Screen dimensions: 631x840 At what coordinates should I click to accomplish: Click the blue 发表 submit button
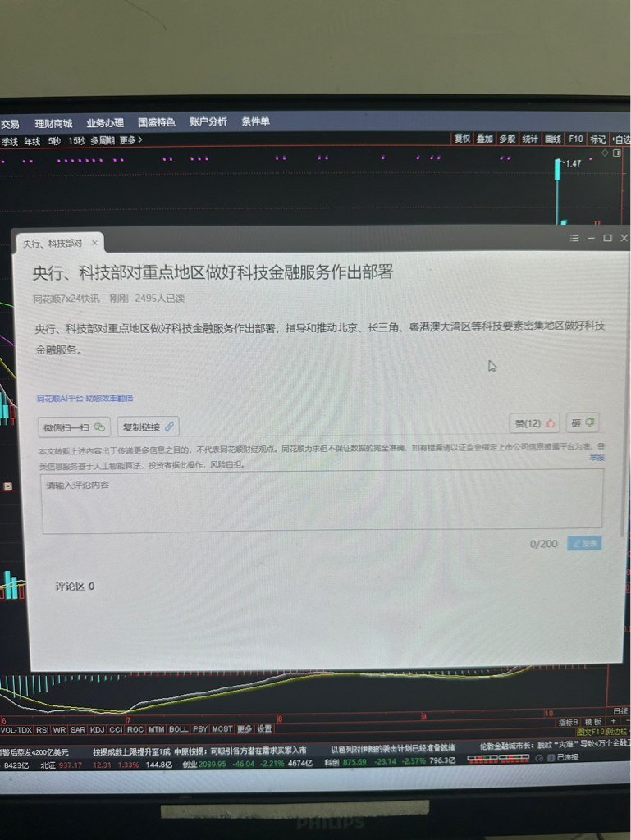pyautogui.click(x=584, y=543)
